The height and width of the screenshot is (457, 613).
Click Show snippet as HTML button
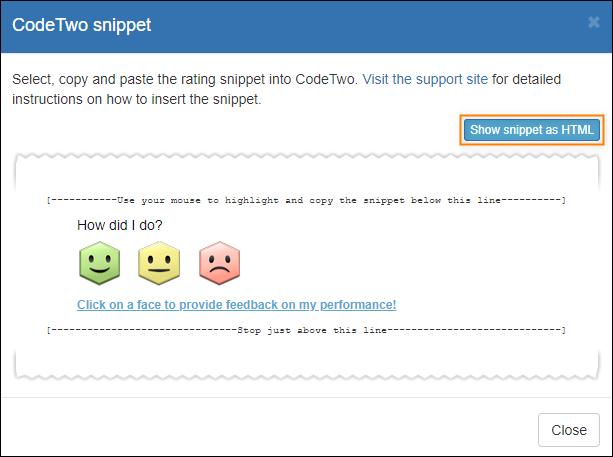(x=532, y=130)
